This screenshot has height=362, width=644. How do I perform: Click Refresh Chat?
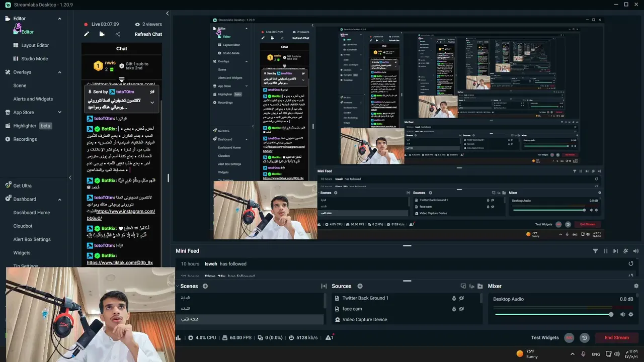[148, 34]
